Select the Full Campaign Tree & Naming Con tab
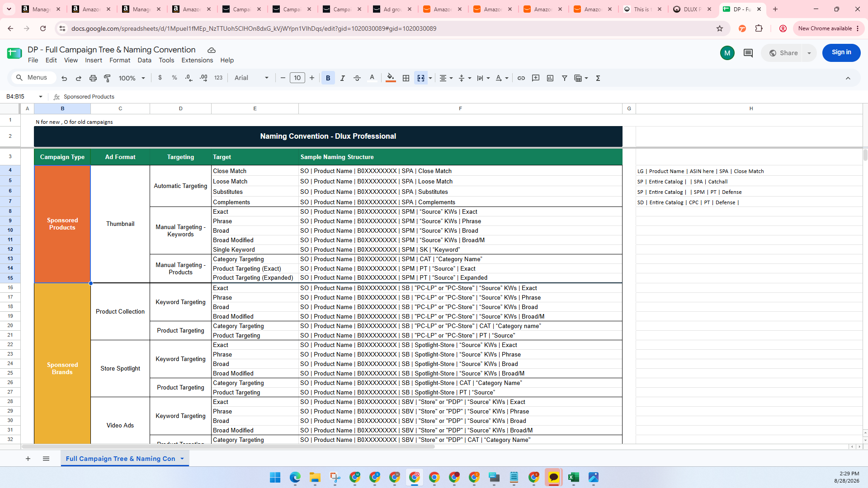 (120, 459)
